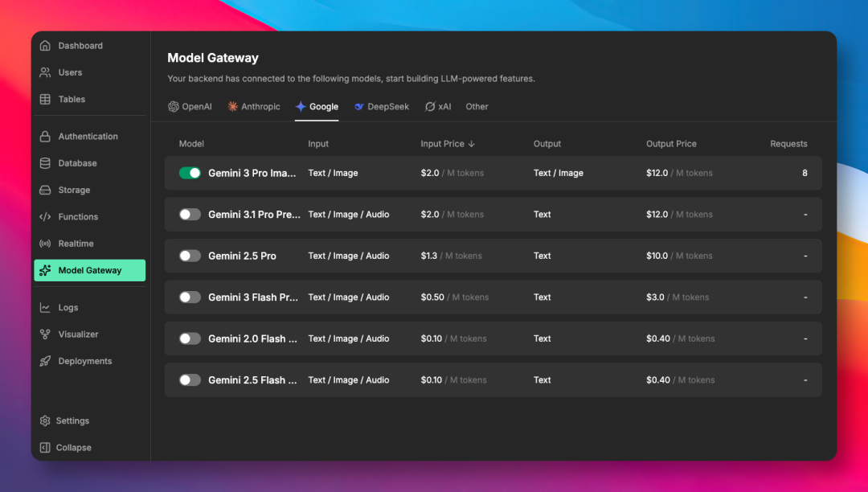Click the 'Gemini 3 Pro Ima...' model name

(252, 173)
